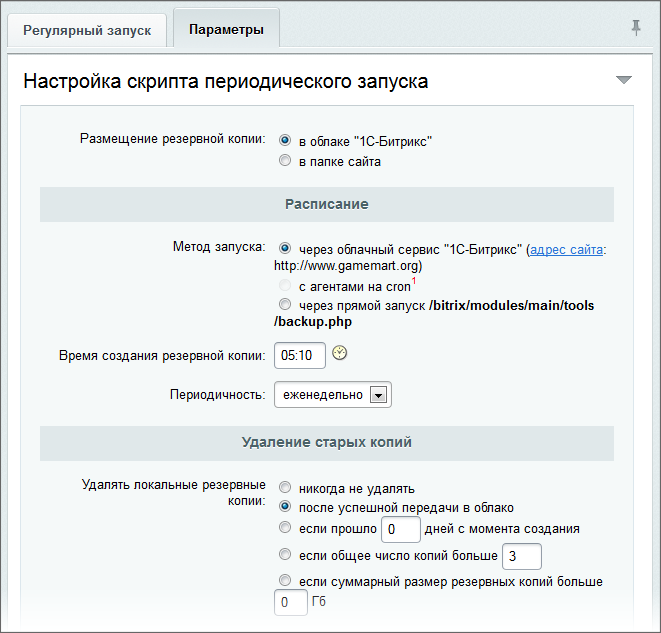Click the http://www.gamemart.org address text
The width and height of the screenshot is (661, 633).
click(x=346, y=266)
